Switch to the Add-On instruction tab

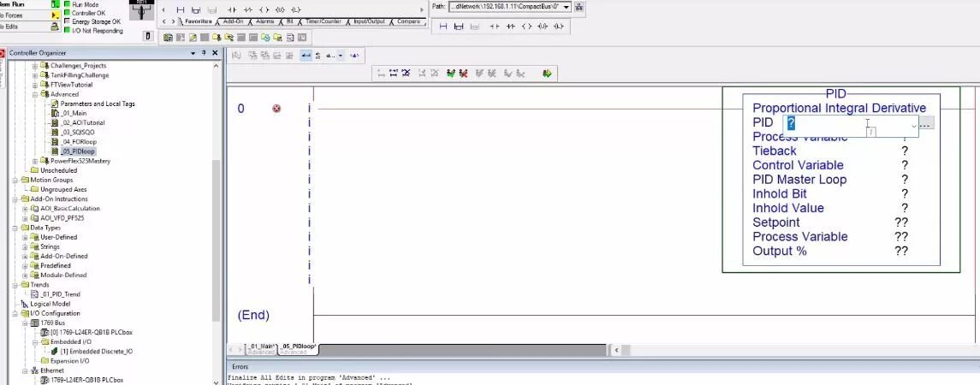[233, 21]
